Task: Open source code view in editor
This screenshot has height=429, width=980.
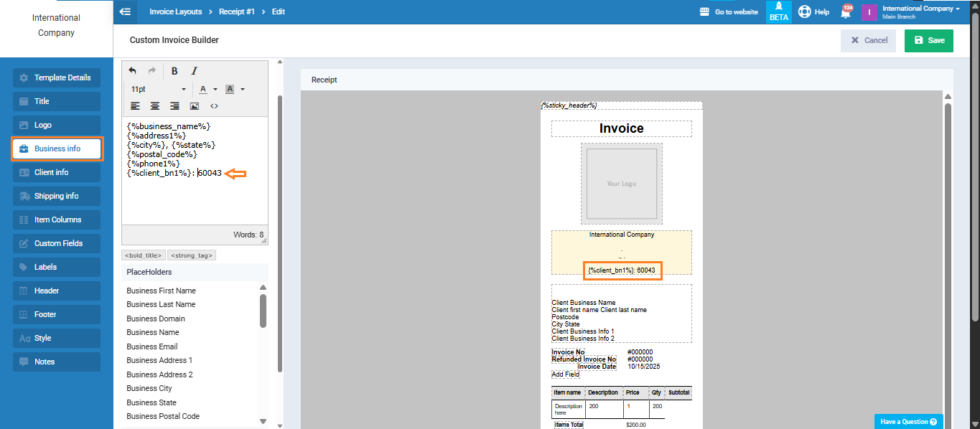Action: click(x=214, y=106)
